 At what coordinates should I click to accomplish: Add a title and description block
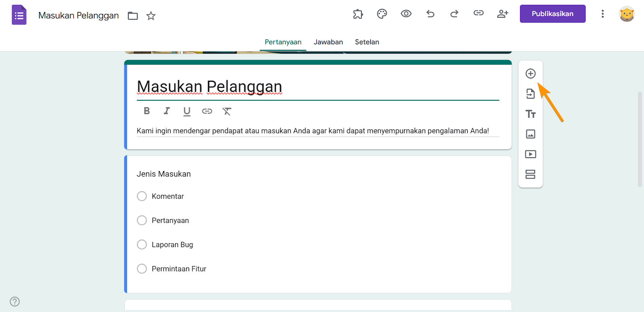pyautogui.click(x=530, y=114)
